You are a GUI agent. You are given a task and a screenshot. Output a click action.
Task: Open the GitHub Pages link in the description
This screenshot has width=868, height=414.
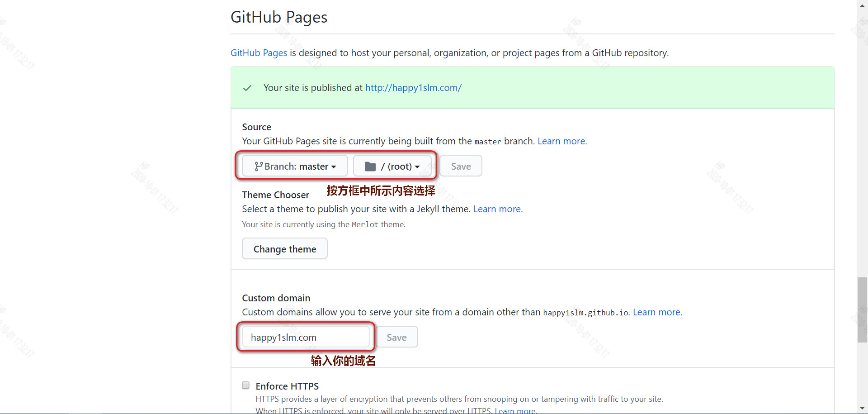tap(259, 53)
